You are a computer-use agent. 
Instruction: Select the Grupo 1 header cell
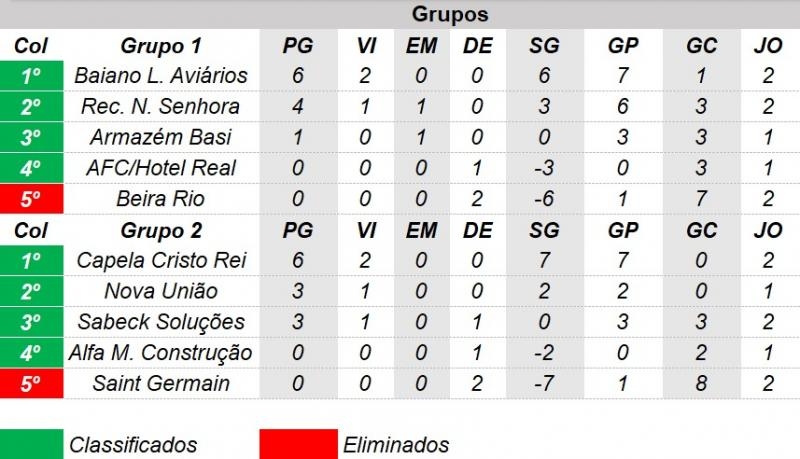pos(161,46)
